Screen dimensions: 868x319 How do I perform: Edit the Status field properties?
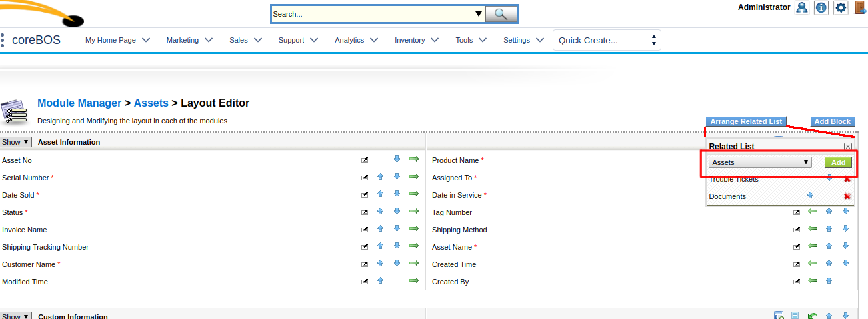[x=365, y=212]
